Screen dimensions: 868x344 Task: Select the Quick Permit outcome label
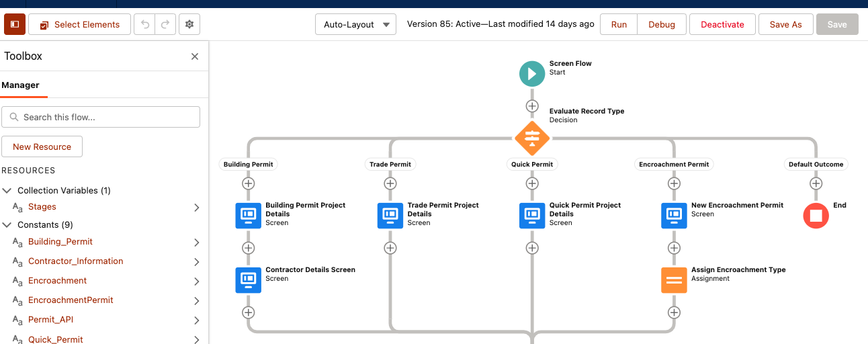pyautogui.click(x=532, y=164)
